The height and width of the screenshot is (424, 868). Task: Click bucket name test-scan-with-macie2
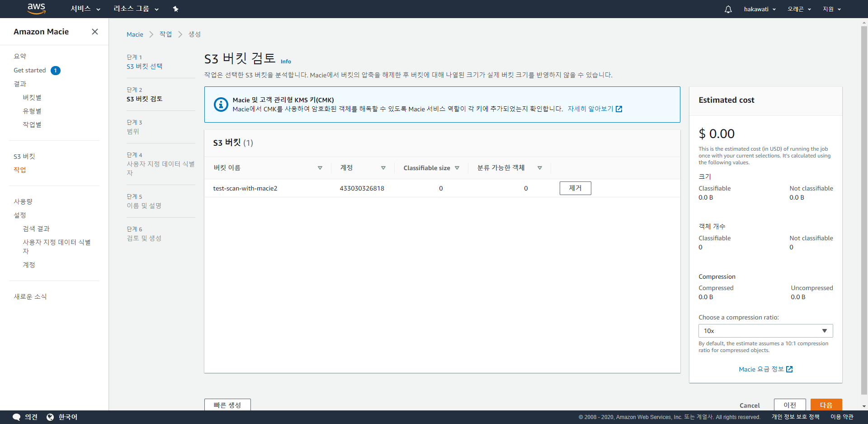(245, 188)
